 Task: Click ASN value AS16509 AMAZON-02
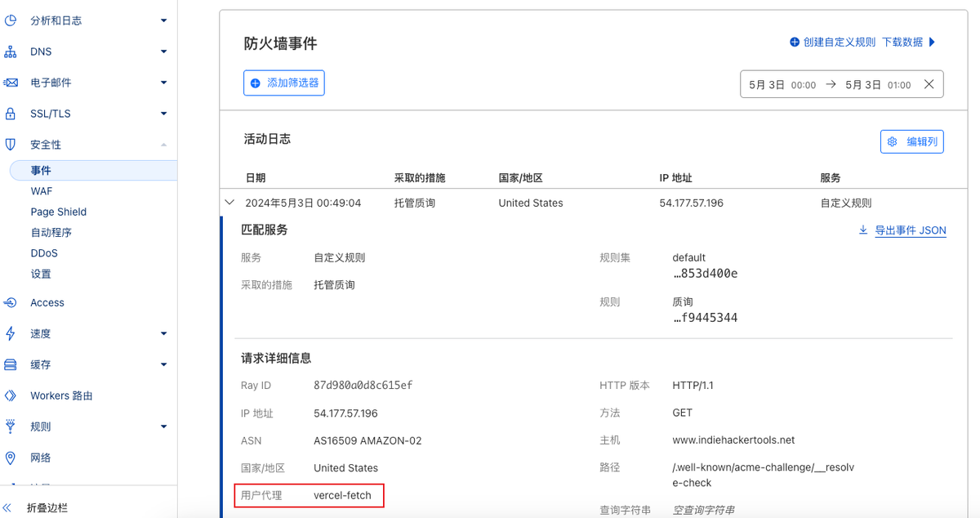click(367, 440)
